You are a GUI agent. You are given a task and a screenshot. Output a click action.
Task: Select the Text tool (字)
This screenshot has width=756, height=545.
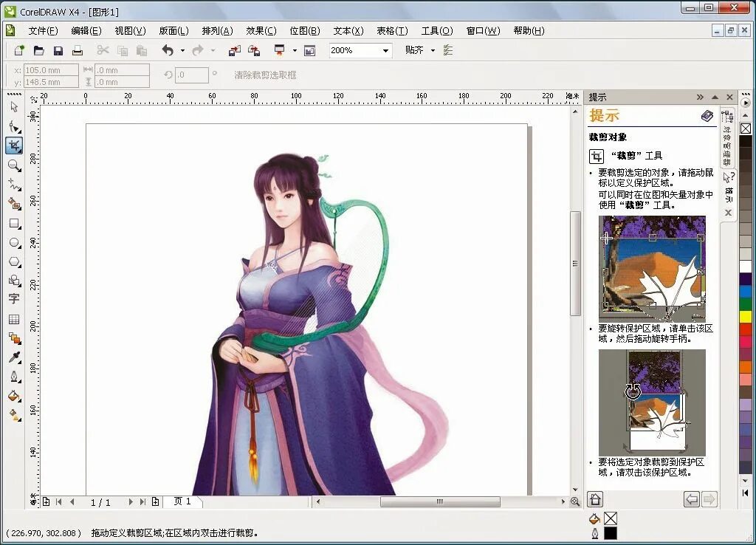14,299
